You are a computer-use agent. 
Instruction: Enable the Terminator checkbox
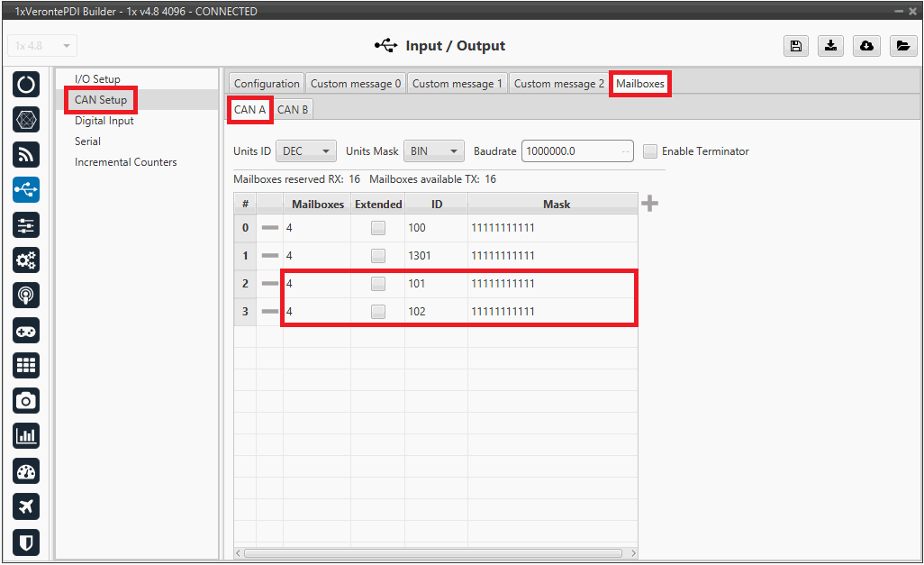coord(650,151)
